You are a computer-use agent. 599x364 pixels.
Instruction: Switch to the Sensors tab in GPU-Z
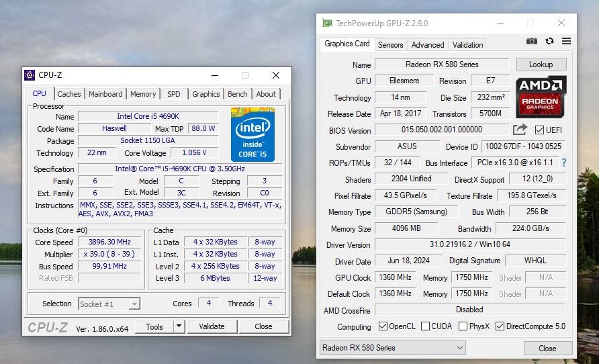(x=390, y=45)
